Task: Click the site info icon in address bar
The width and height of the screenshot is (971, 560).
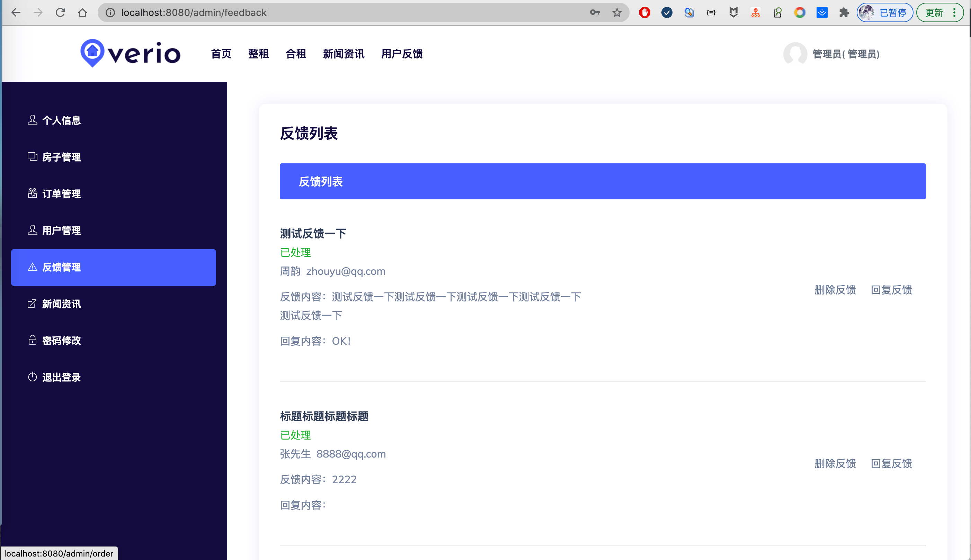Action: tap(110, 13)
